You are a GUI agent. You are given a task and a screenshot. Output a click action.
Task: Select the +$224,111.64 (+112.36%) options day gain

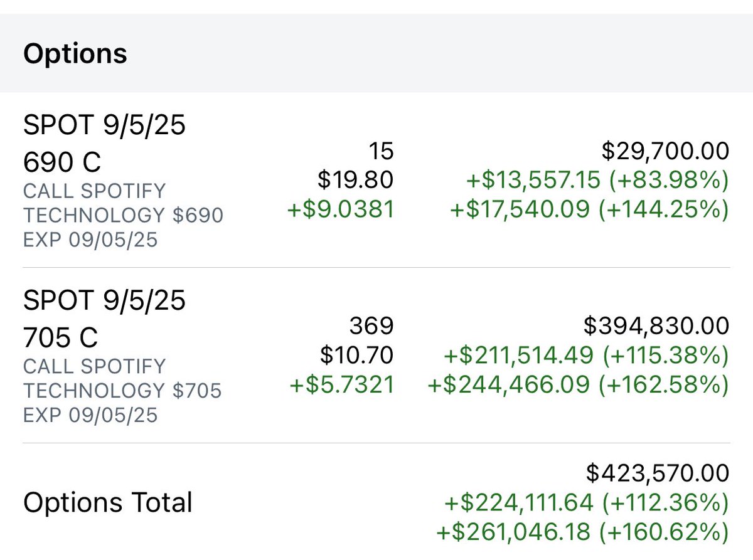pos(587,503)
